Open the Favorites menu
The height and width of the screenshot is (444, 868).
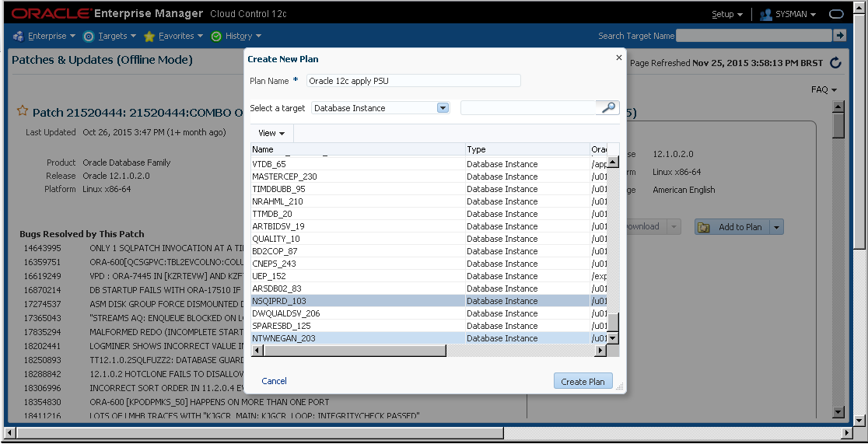[180, 36]
